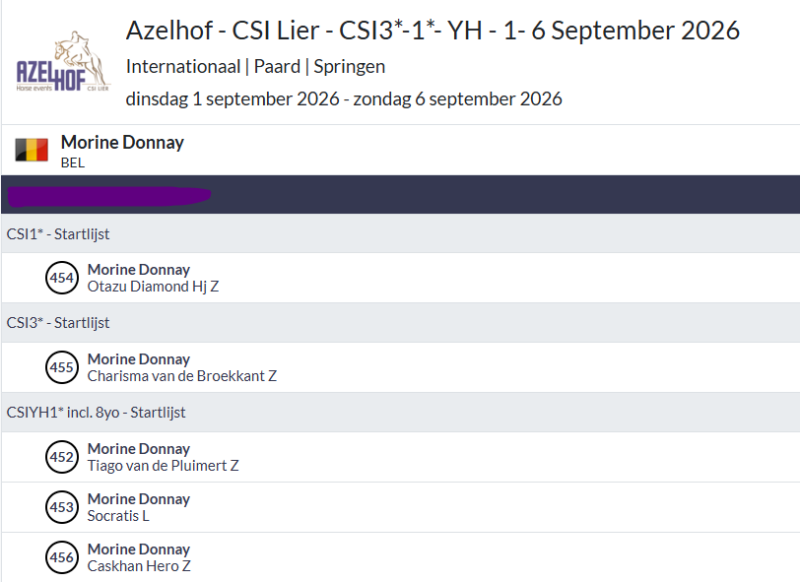800x582 pixels.
Task: Click the purple redacted bar
Action: click(x=109, y=196)
